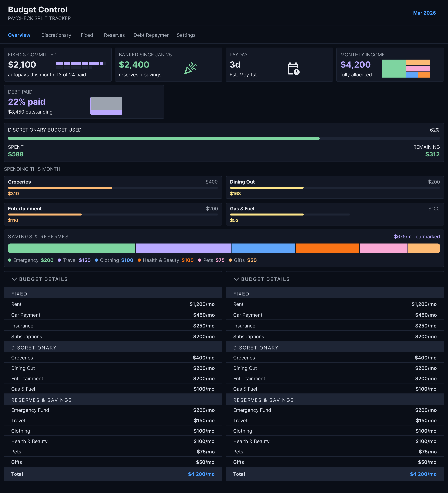Click the orange Health & Beauty legend dot
This screenshot has width=448, height=493.
[139, 260]
